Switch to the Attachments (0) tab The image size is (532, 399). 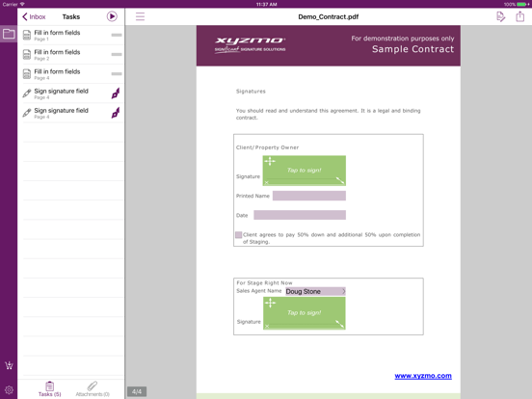tap(93, 388)
